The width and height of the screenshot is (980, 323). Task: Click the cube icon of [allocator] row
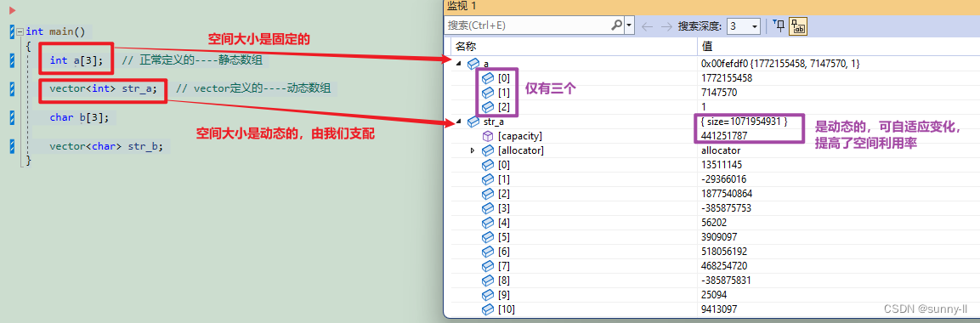coord(488,150)
